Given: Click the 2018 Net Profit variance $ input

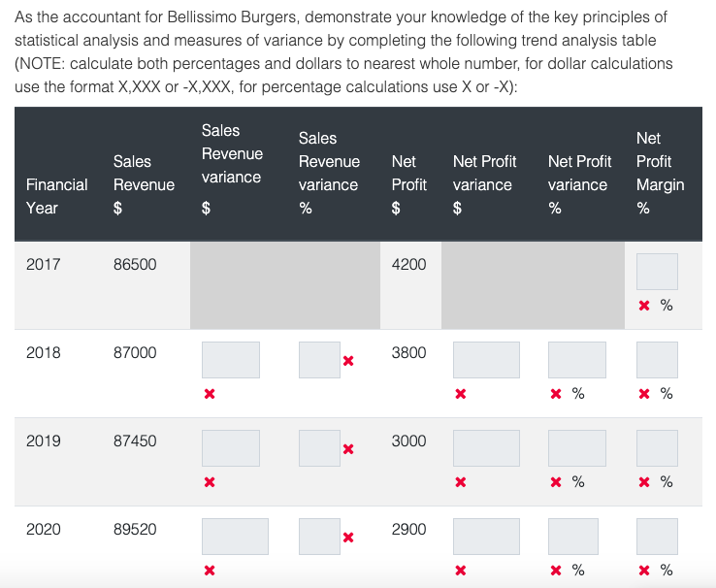Looking at the screenshot, I should click(x=485, y=360).
